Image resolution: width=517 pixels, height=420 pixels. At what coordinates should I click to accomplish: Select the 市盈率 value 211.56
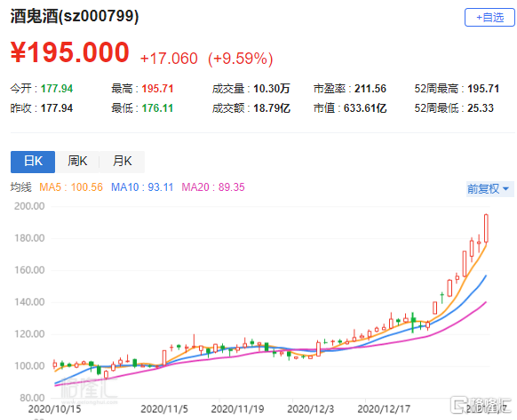[370, 89]
